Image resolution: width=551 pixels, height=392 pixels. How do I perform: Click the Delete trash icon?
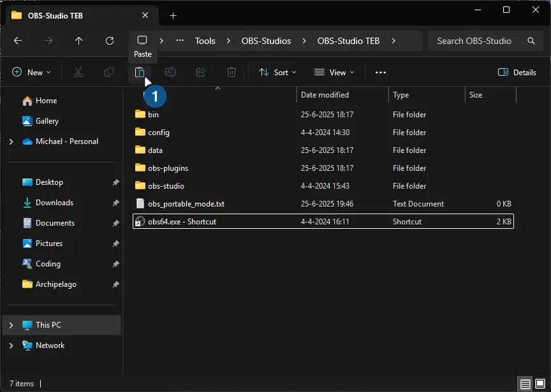pyautogui.click(x=231, y=73)
